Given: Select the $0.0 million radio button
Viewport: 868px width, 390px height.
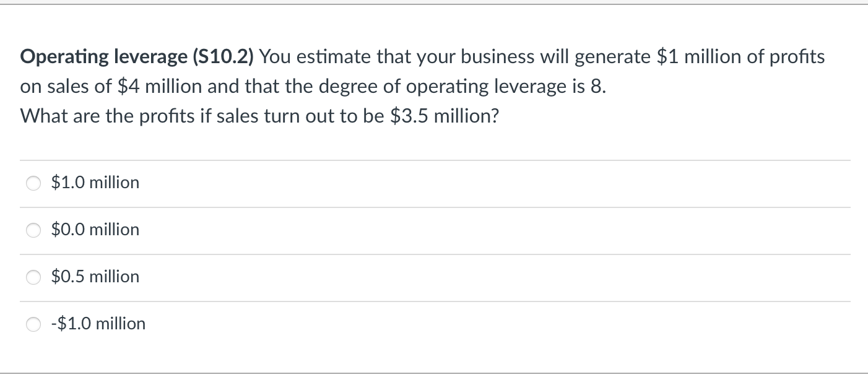Looking at the screenshot, I should click(33, 230).
